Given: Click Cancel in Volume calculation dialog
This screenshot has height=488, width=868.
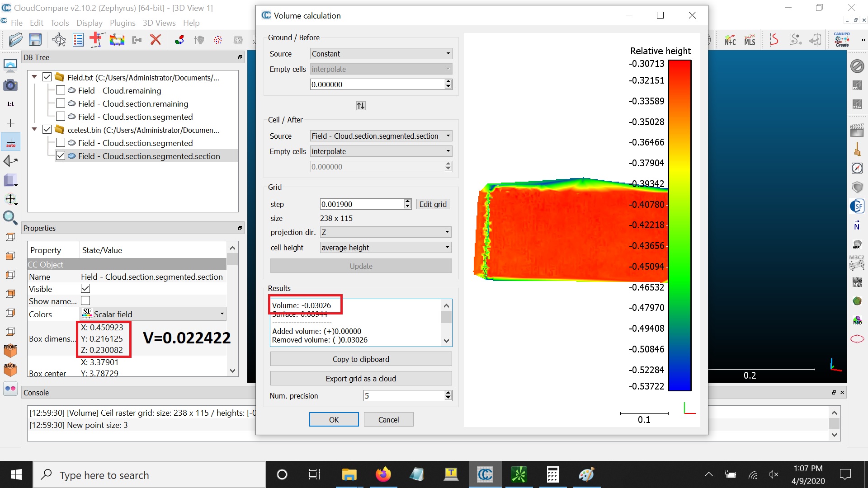Looking at the screenshot, I should click(x=388, y=420).
